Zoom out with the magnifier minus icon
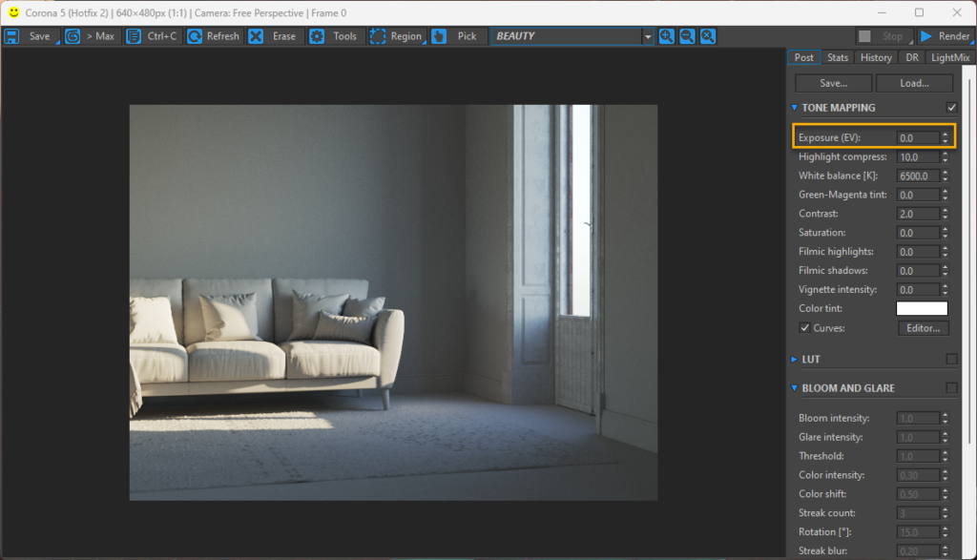The height and width of the screenshot is (560, 977). (x=687, y=36)
